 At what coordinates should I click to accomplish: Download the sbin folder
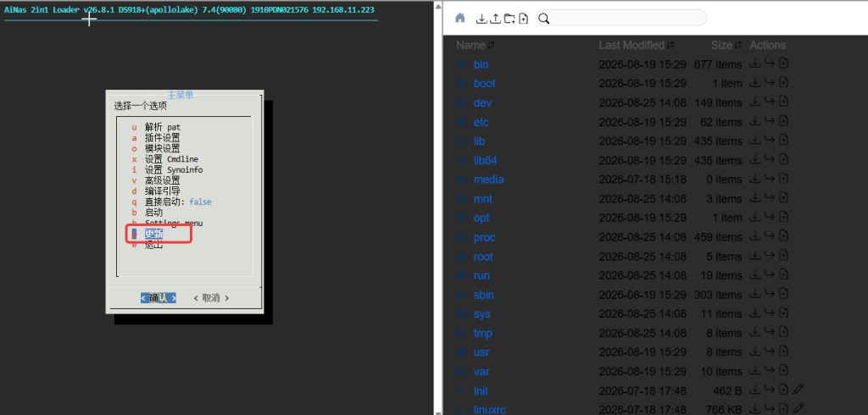(754, 294)
